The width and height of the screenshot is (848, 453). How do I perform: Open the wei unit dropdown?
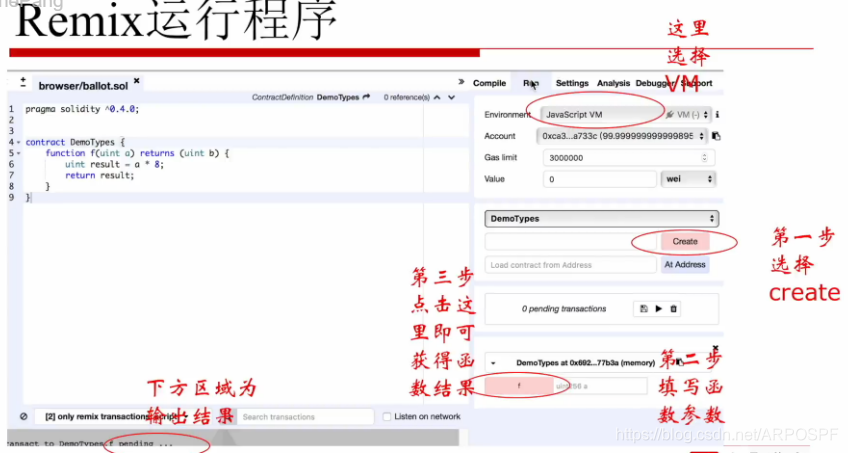[688, 179]
